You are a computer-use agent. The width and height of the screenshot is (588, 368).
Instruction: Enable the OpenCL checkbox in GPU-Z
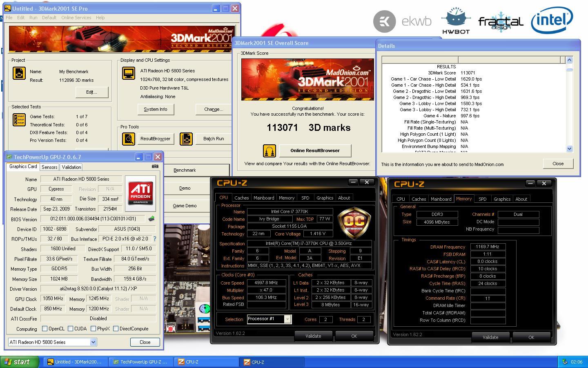click(x=45, y=329)
